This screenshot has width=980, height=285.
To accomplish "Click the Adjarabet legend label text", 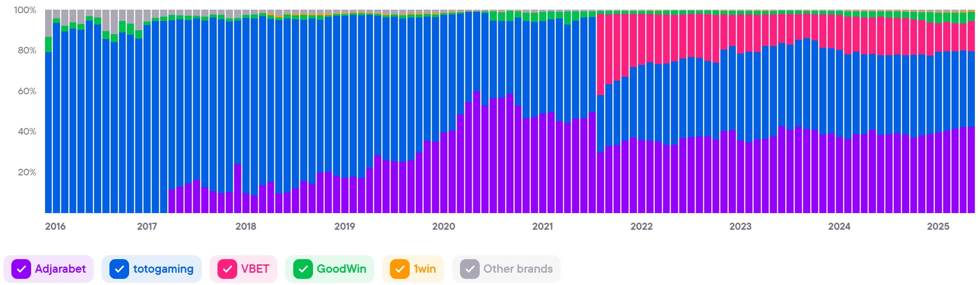I will (x=60, y=269).
